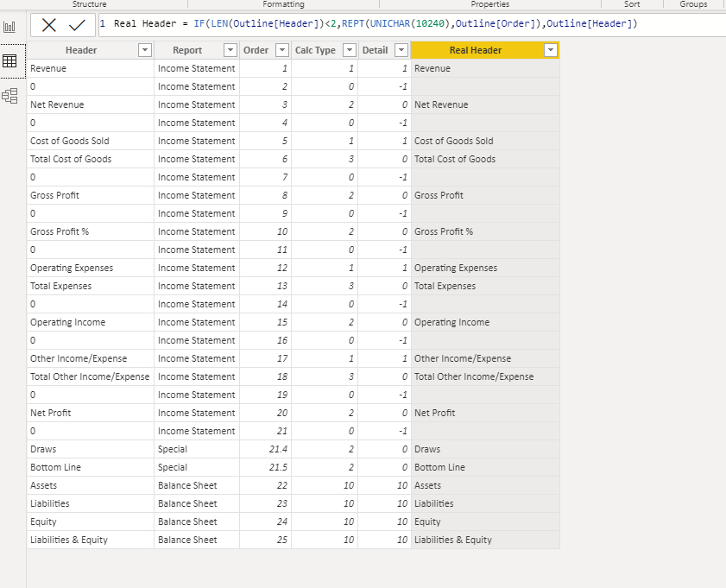This screenshot has width=726, height=588.
Task: Select Net Revenue in the Header column
Action: (91, 104)
